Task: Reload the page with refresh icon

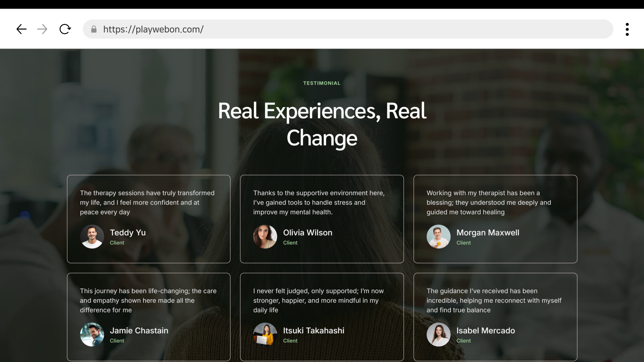Action: [x=65, y=29]
